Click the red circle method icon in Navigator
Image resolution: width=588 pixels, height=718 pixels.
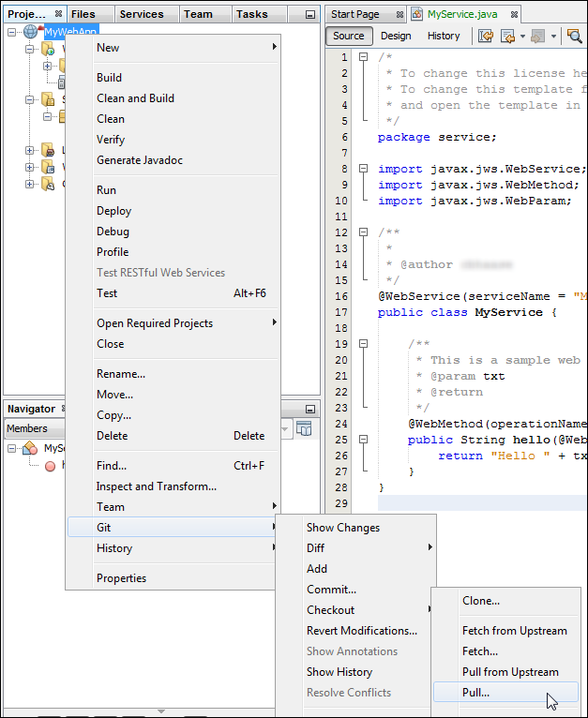pos(50,466)
